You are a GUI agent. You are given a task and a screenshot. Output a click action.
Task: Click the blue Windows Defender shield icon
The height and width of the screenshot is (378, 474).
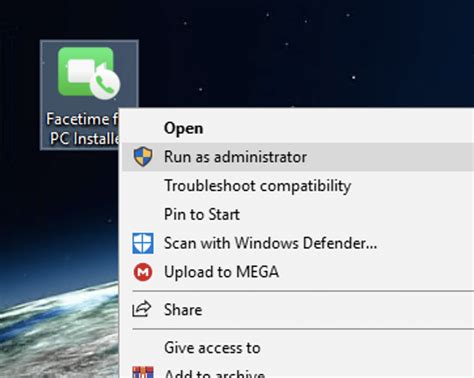click(143, 243)
